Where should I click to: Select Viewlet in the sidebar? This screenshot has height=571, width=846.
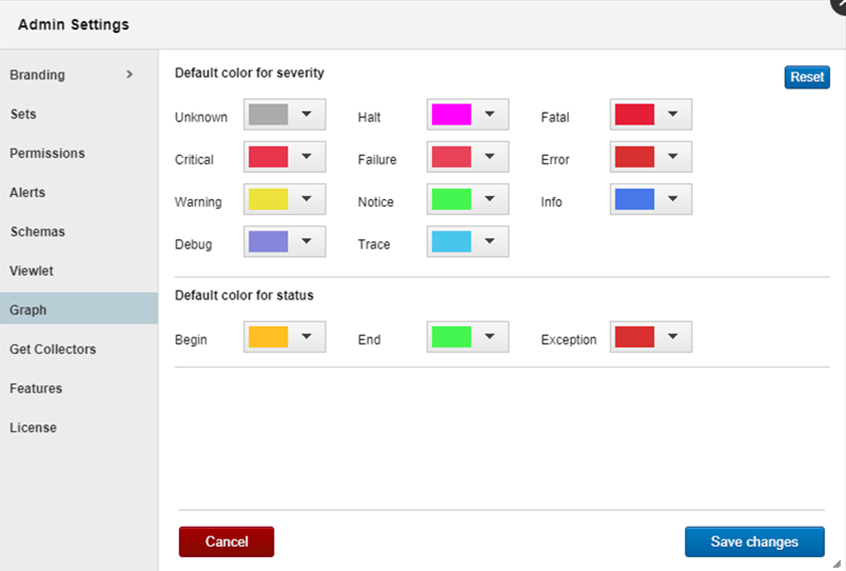[x=79, y=271]
